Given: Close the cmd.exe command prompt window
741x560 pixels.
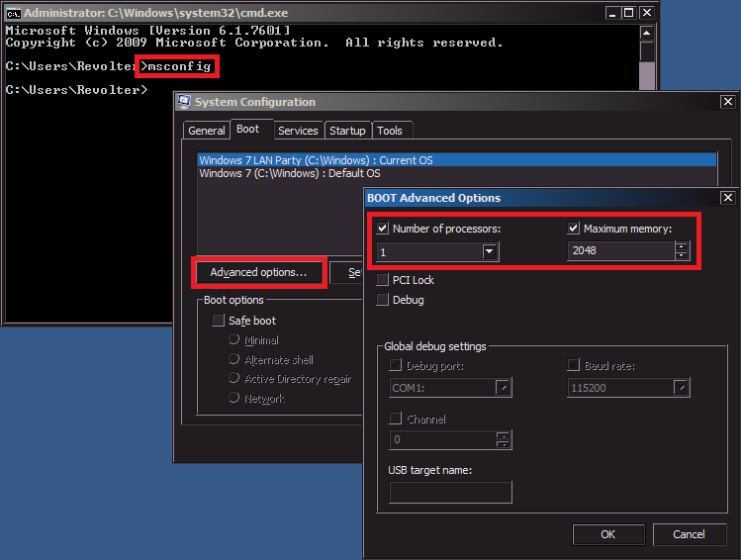Looking at the screenshot, I should (x=646, y=13).
